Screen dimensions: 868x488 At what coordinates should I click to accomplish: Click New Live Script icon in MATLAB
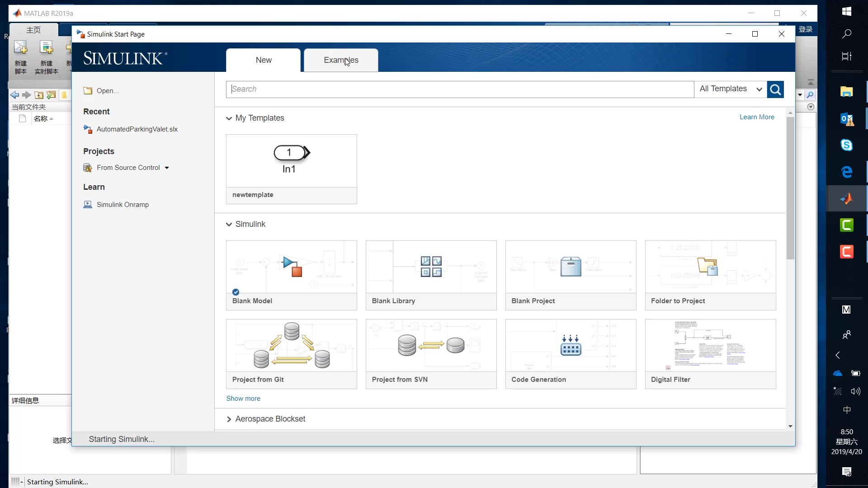coord(46,47)
